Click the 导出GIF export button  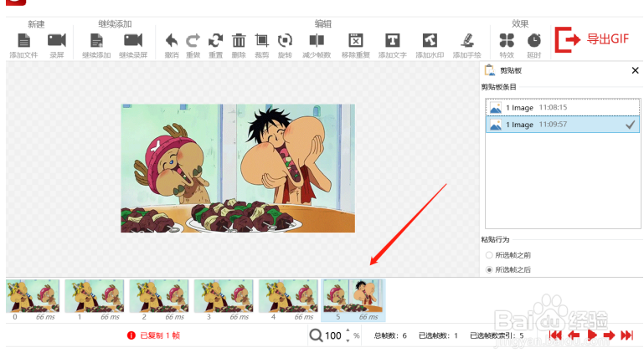[592, 39]
